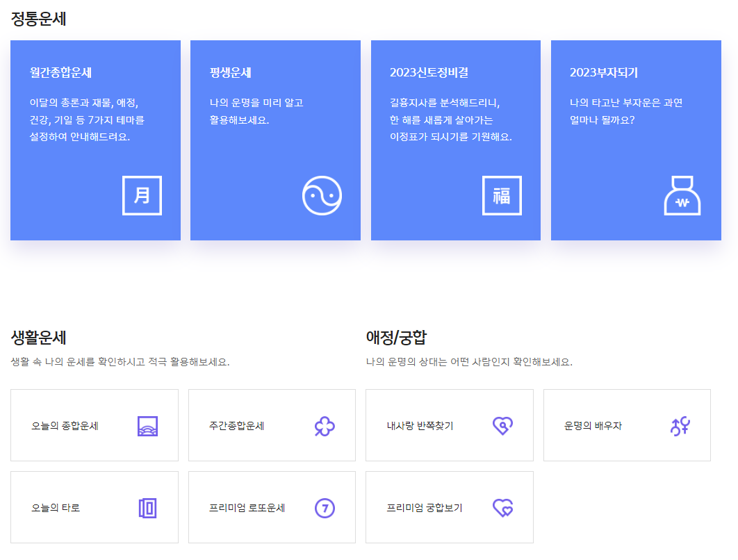Open 주간종합운세 weekly fortune

point(271,425)
